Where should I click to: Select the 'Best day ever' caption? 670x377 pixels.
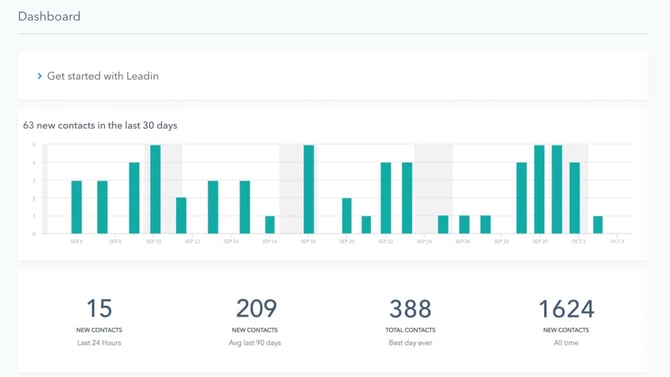[410, 343]
